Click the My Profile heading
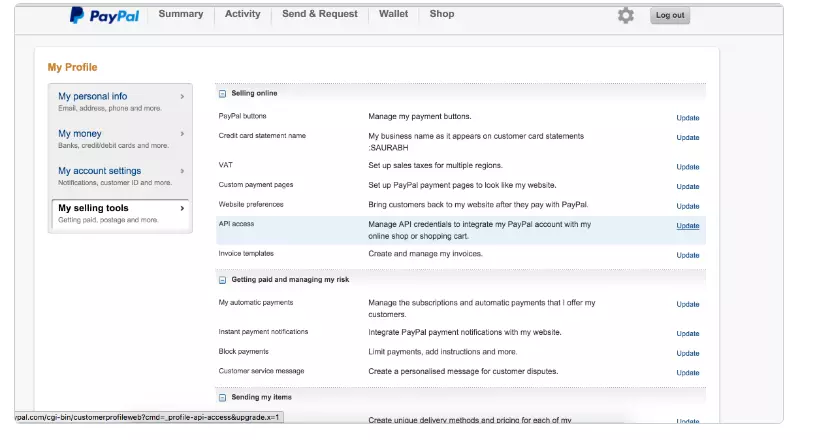 [x=73, y=67]
